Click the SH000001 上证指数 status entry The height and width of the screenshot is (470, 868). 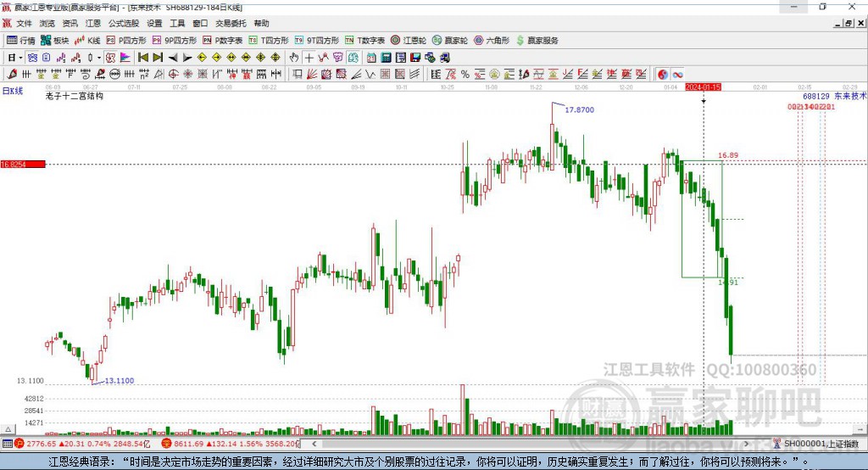815,444
